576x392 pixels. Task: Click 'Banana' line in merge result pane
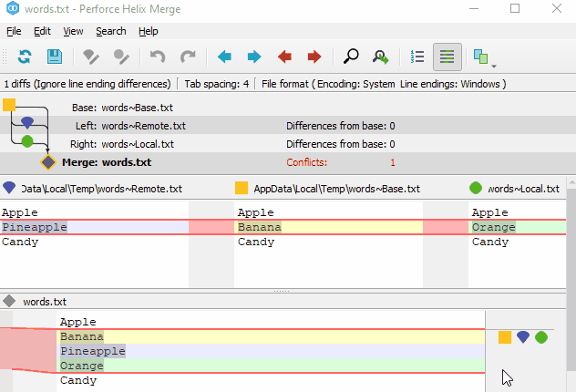coord(273,336)
